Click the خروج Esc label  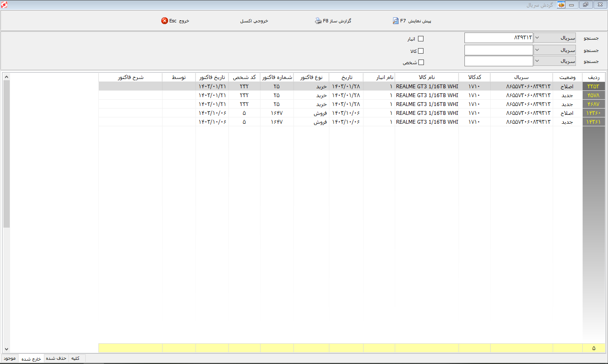(x=179, y=21)
